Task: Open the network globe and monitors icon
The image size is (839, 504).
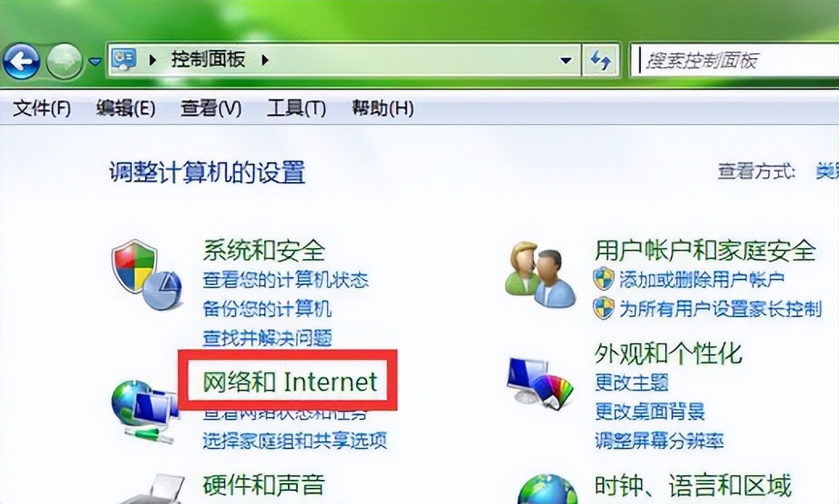Action: point(143,411)
